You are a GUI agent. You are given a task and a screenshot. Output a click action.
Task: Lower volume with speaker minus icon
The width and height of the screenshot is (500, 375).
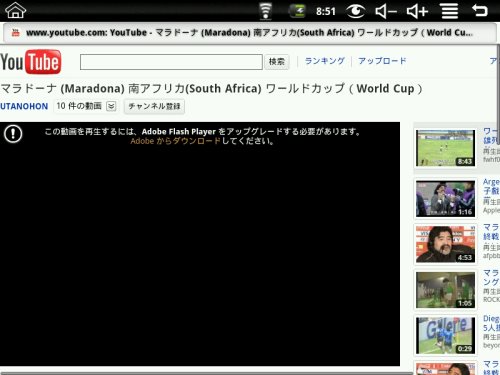pos(386,11)
